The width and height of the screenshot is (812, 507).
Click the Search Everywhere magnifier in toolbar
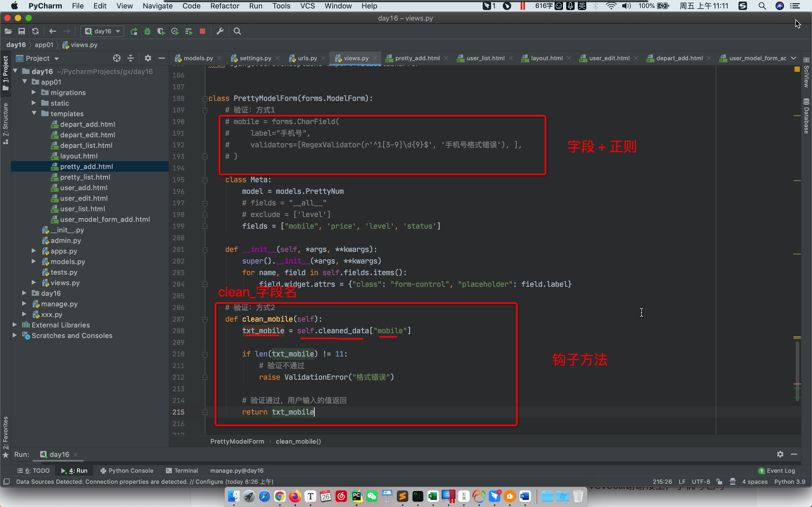click(237, 31)
